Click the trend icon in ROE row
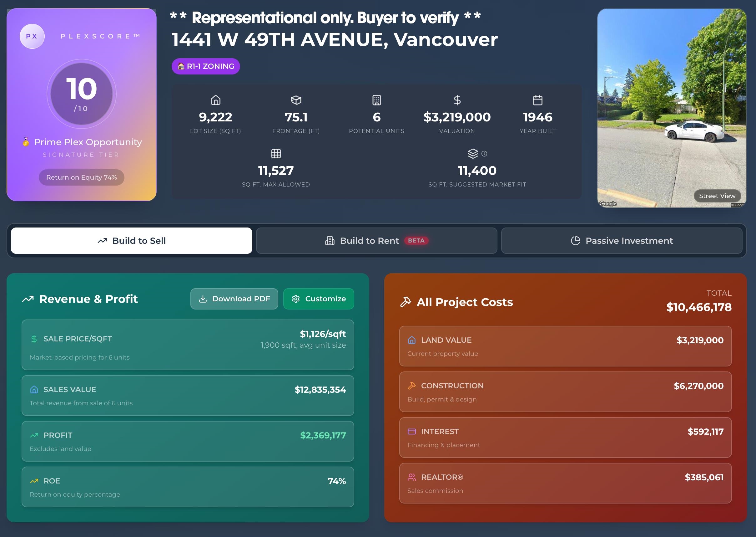 pos(34,481)
